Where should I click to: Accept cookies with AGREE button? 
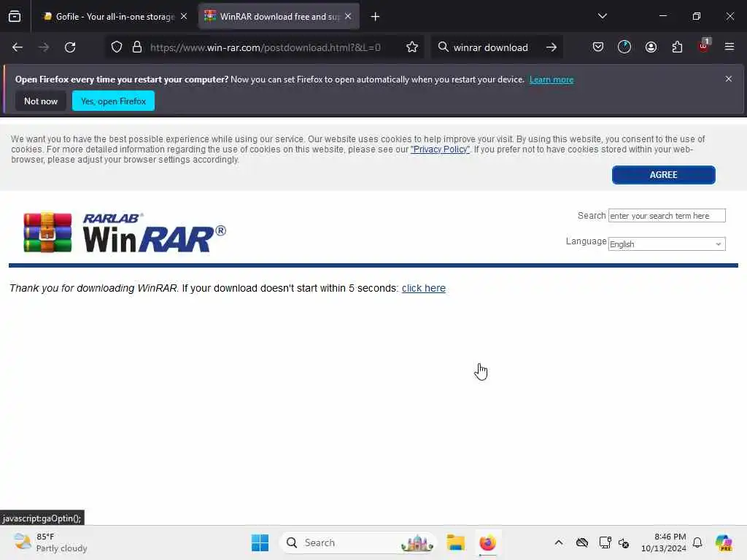[x=663, y=175]
